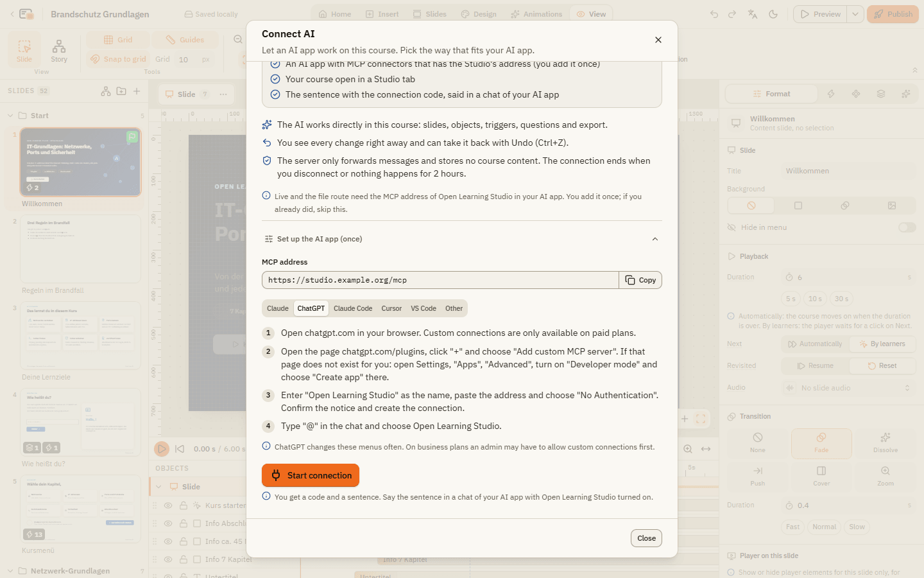Viewport: 924px width, 578px height.
Task: Open the Preview dropdown arrow
Action: [x=855, y=14]
